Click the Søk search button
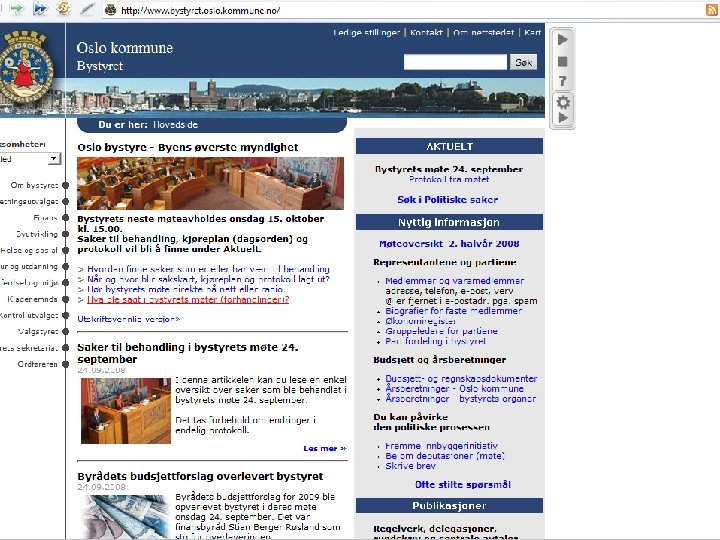Image resolution: width=720 pixels, height=540 pixels. [523, 62]
